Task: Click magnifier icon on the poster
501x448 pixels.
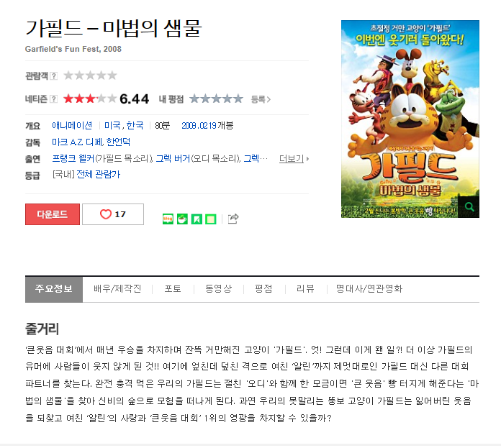Action: (469, 207)
